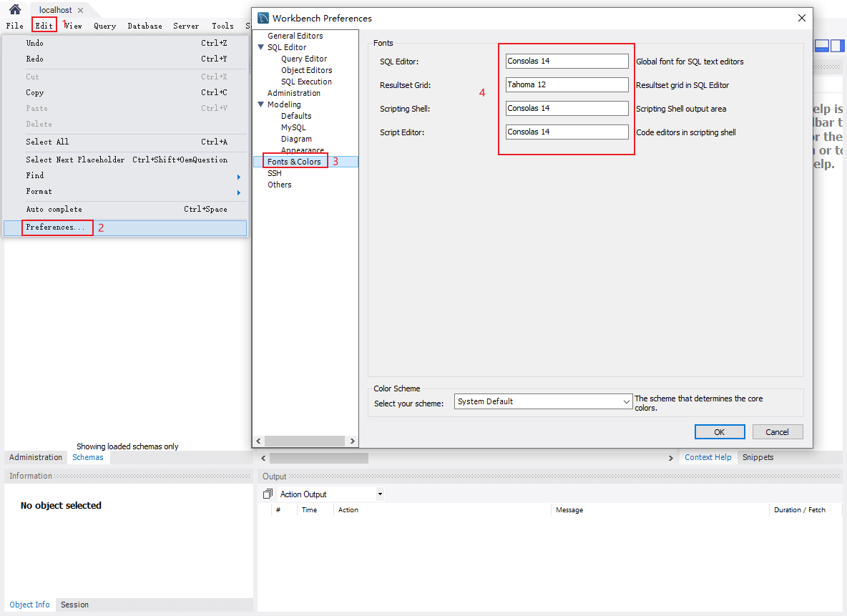Switch to the Snippets tab
Viewport: 847px width, 616px height.
click(758, 457)
